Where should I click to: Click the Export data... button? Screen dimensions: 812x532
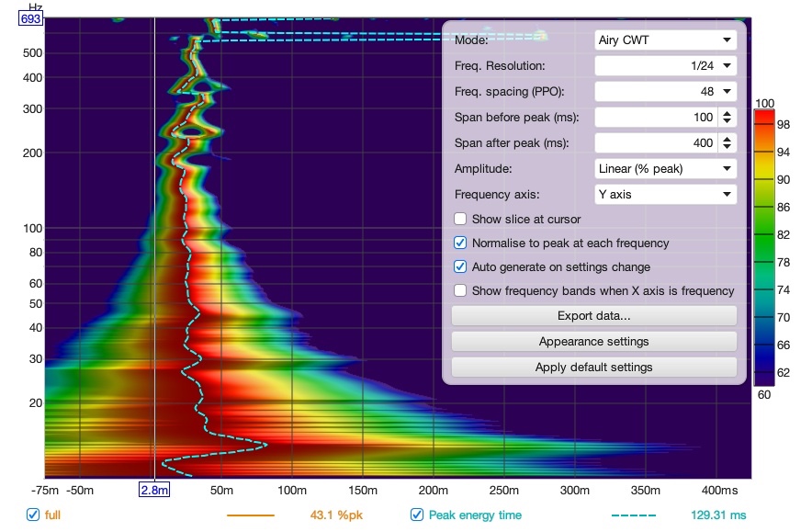point(594,316)
